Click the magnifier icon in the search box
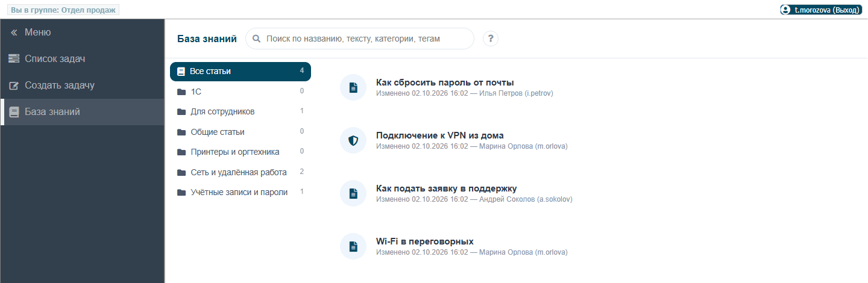 point(256,39)
